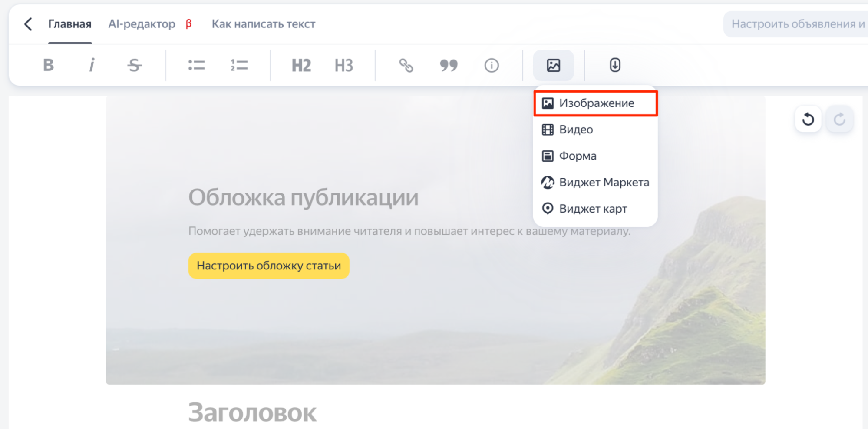Click the Настроить объявления button
Image resolution: width=868 pixels, height=429 pixels.
[795, 24]
